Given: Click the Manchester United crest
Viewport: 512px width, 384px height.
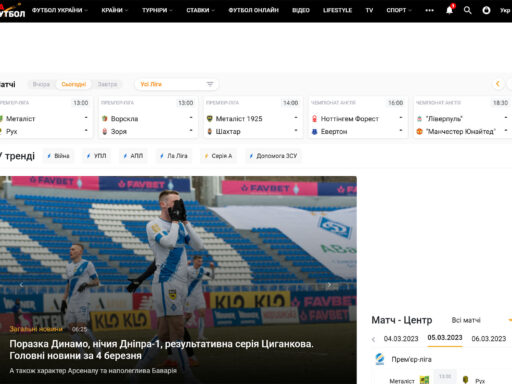Looking at the screenshot, I should point(419,131).
